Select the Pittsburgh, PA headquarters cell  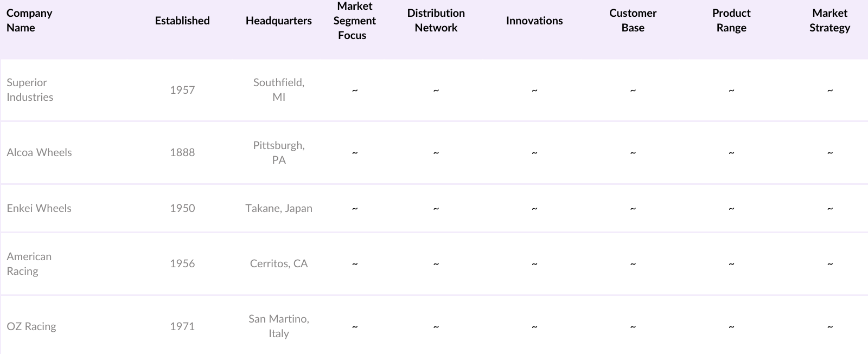[x=278, y=152]
